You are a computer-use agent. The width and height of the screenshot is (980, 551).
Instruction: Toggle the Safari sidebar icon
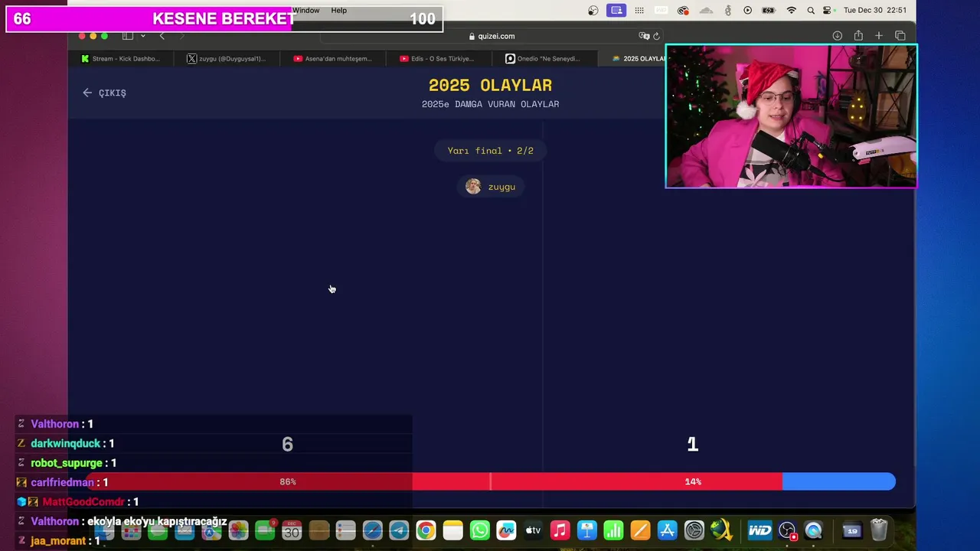point(128,36)
